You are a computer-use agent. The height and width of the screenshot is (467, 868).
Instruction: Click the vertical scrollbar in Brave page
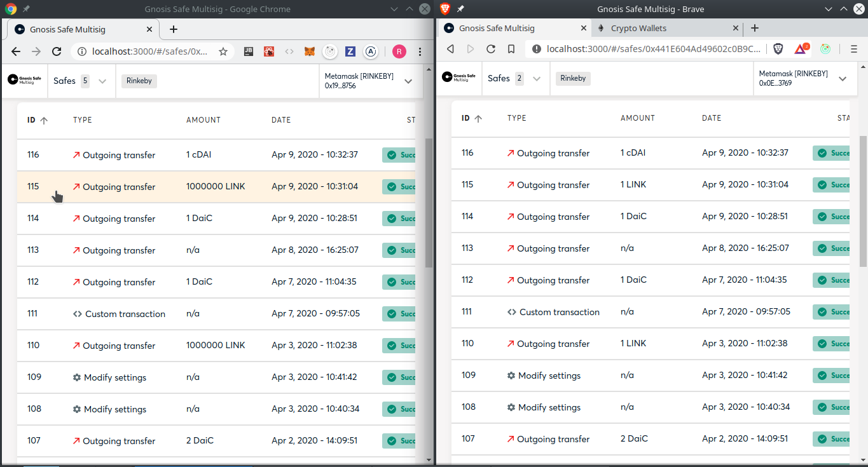tap(862, 201)
